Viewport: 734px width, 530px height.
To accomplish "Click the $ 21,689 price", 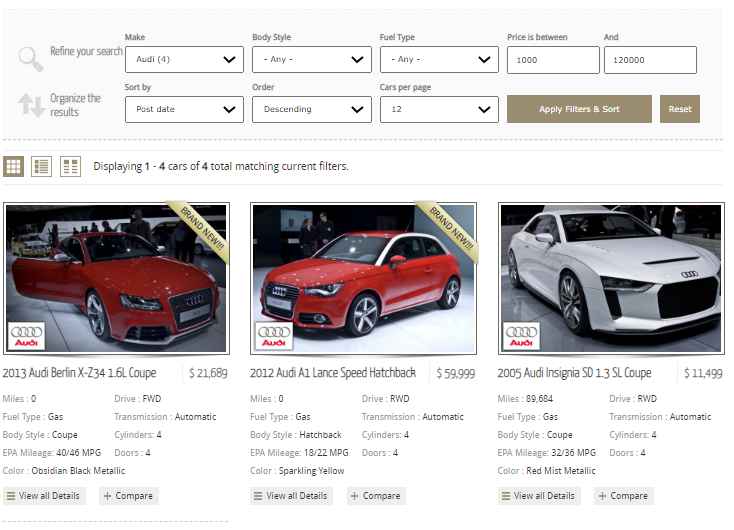I will (208, 373).
